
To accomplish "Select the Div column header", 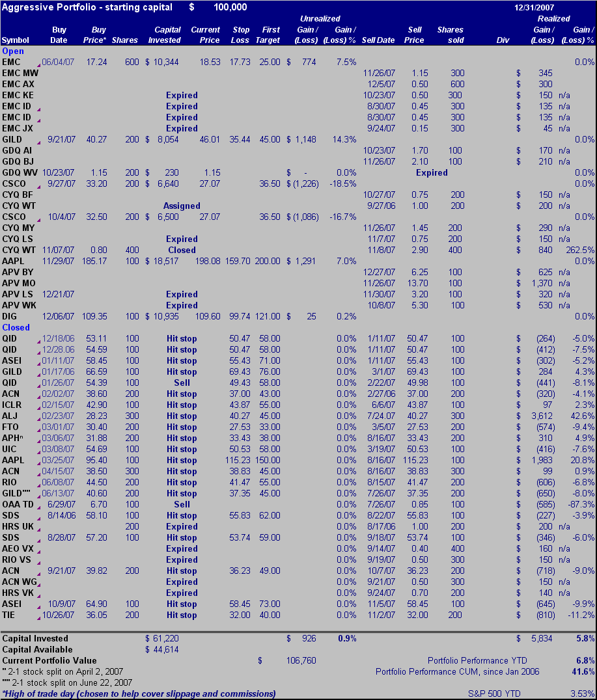I will (503, 40).
